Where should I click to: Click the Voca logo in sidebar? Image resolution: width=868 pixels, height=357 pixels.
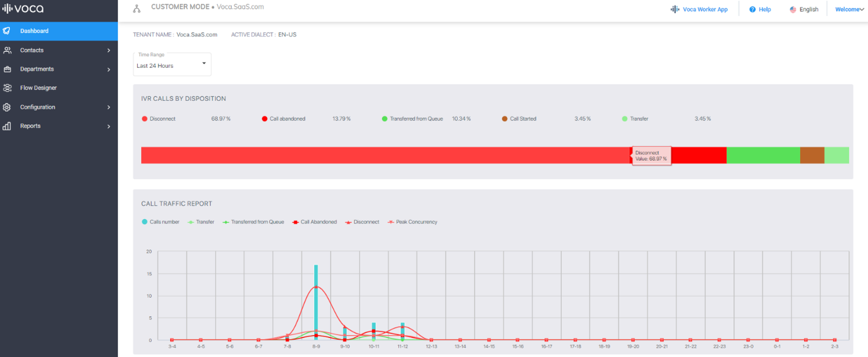tap(23, 9)
